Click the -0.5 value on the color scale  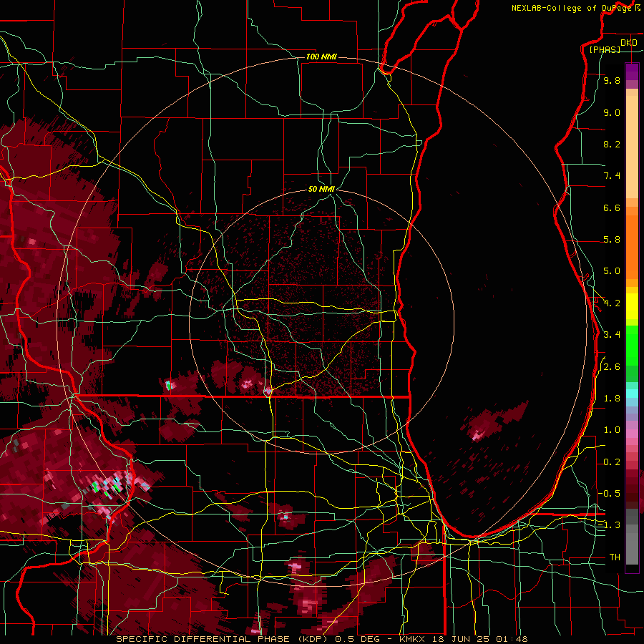[609, 493]
